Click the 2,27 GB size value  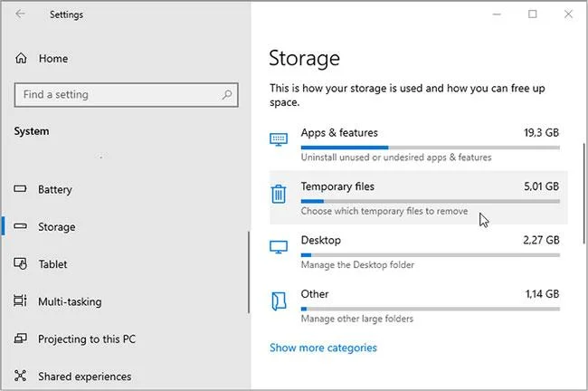[x=541, y=240]
